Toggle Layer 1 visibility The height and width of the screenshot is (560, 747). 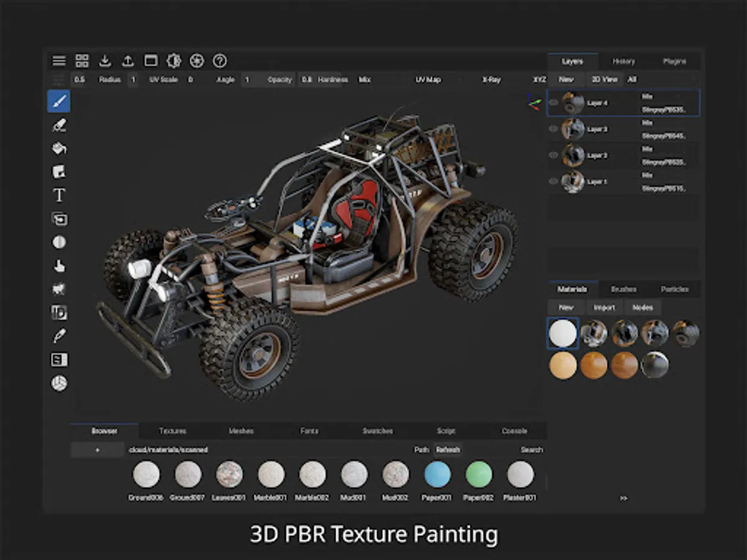pyautogui.click(x=553, y=181)
